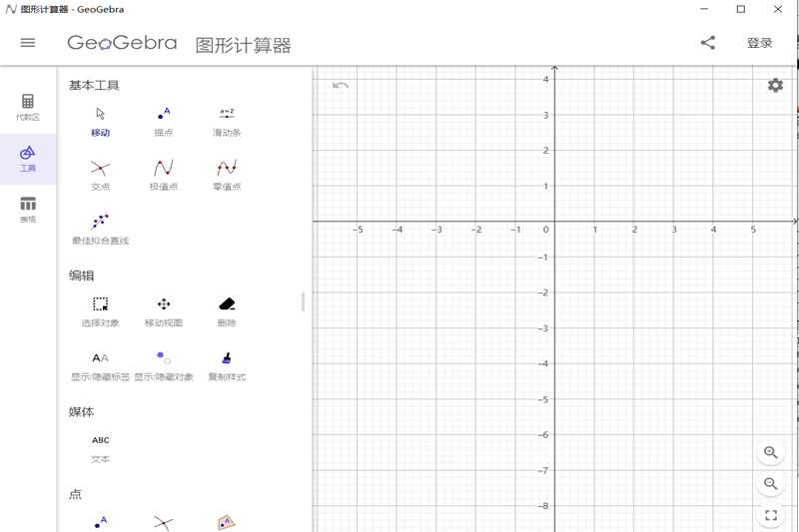
Task: Open graph settings gear menu
Action: 775,86
